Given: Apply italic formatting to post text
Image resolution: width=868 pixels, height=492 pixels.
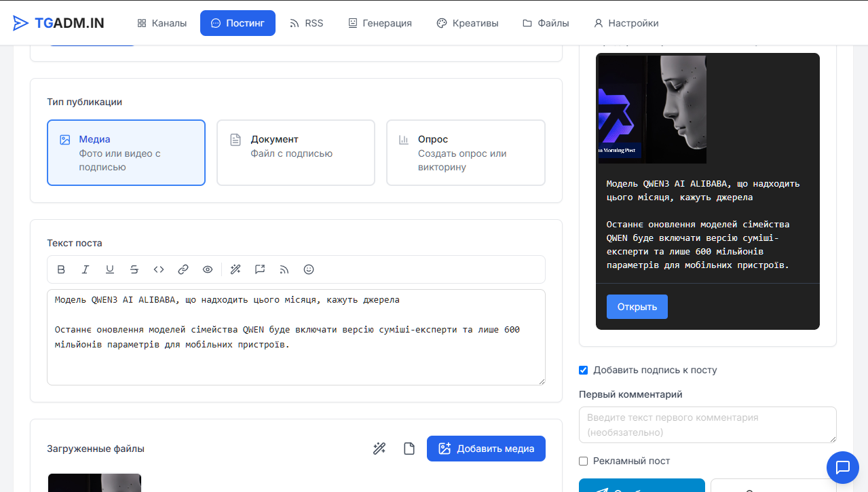Looking at the screenshot, I should (86, 269).
